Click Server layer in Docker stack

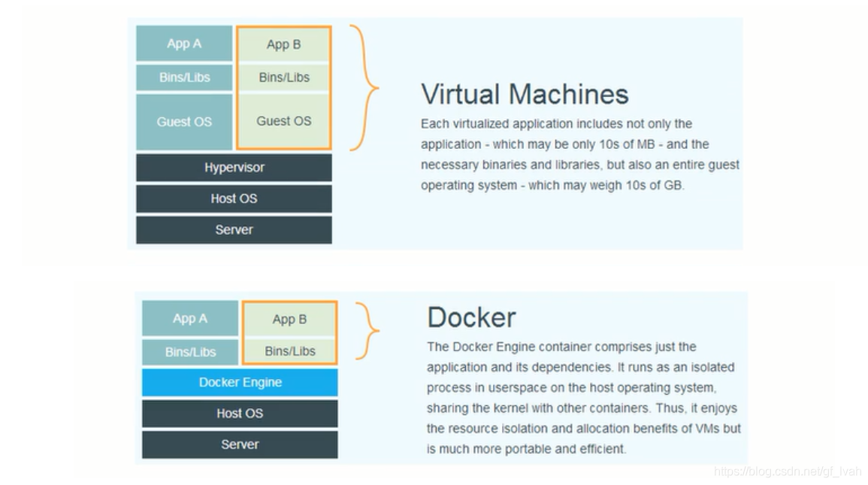point(240,444)
